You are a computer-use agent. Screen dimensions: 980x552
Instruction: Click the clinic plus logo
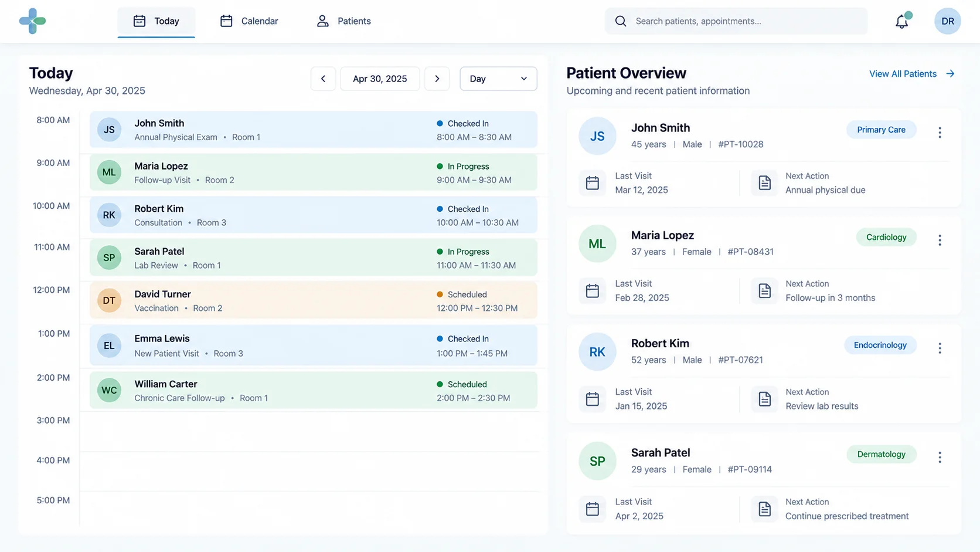point(32,21)
